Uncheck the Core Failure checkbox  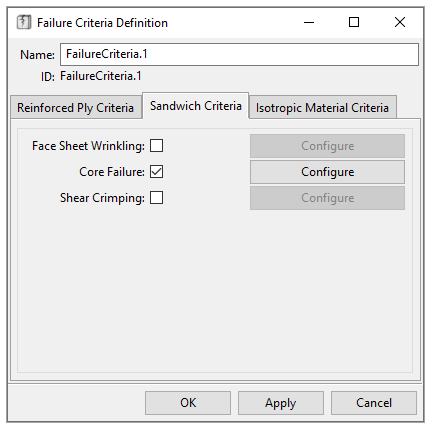click(x=156, y=172)
